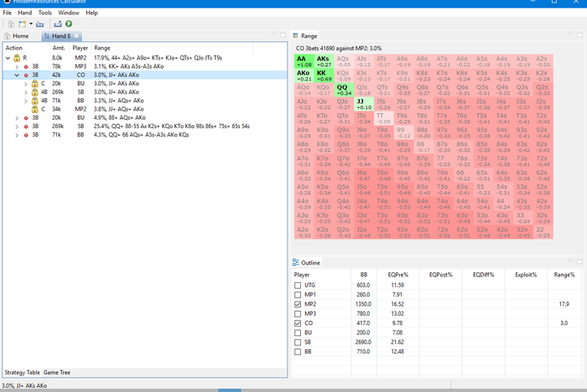Expand the BU 3B 20k row

17,118
